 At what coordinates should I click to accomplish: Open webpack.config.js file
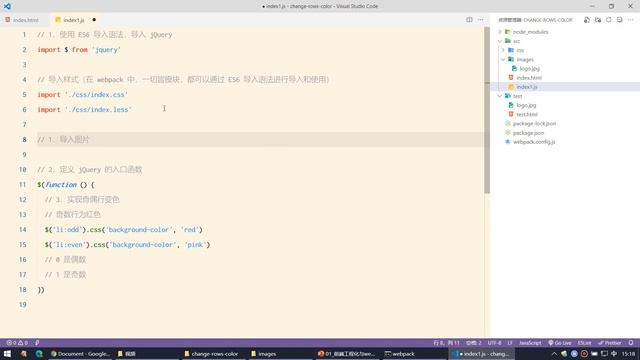[x=534, y=142]
